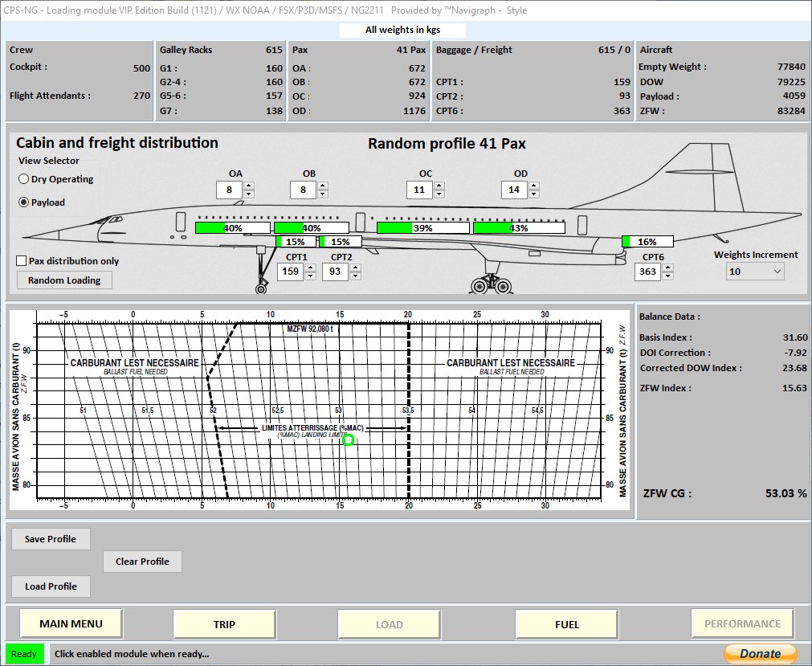
Task: Increase CPT1 weight with up arrow
Action: pos(310,268)
